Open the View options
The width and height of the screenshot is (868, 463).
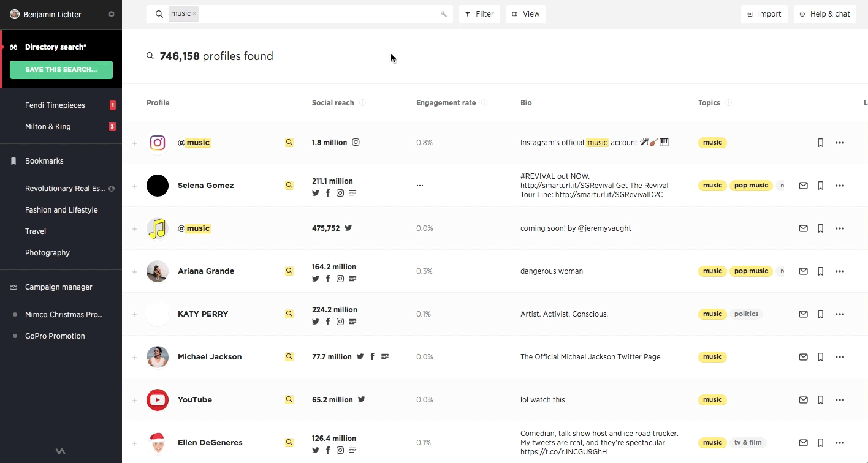coord(526,14)
